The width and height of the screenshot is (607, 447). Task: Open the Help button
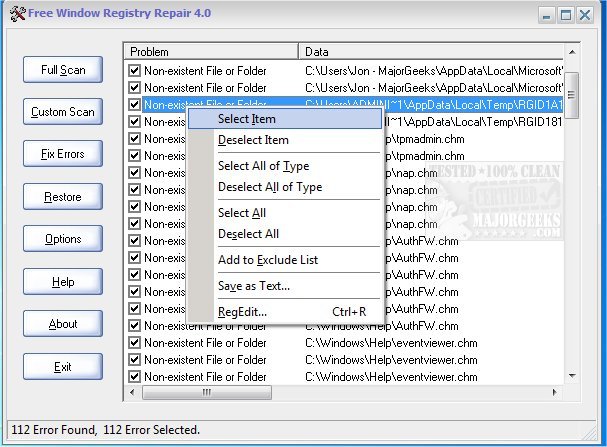coord(63,282)
